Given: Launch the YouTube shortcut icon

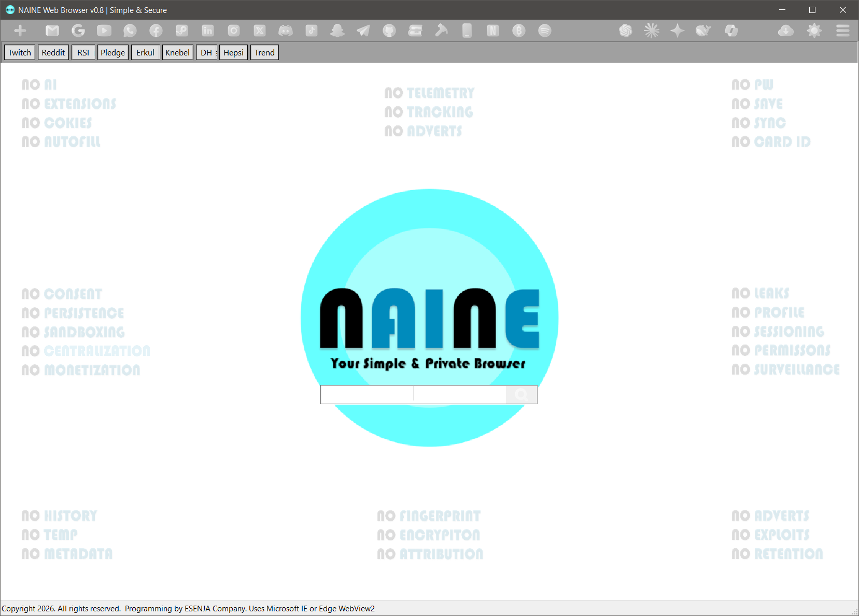Looking at the screenshot, I should (x=104, y=31).
